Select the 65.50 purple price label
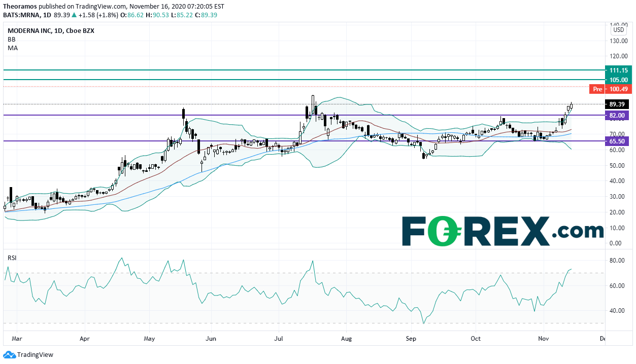 click(618, 141)
